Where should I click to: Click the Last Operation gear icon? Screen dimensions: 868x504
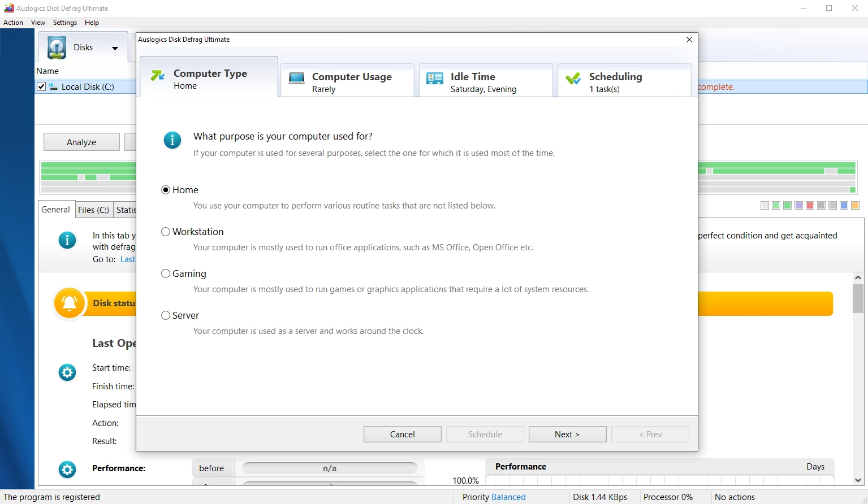67,372
